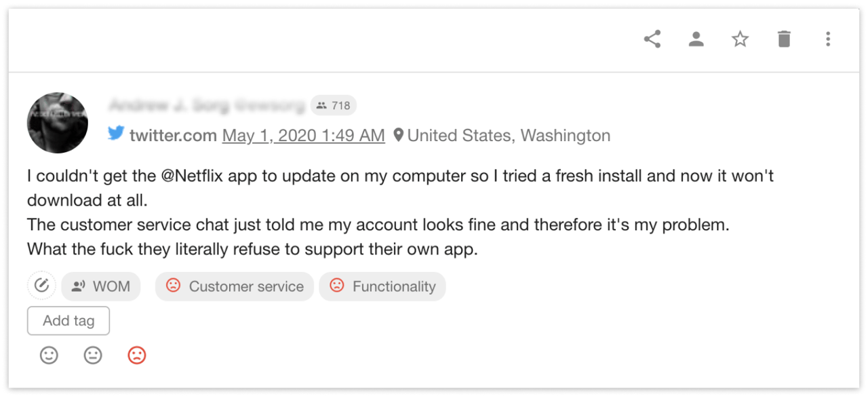Screen dimensions: 868x401
Task: Set sentiment to positive with the smiley face
Action: pyautogui.click(x=49, y=355)
